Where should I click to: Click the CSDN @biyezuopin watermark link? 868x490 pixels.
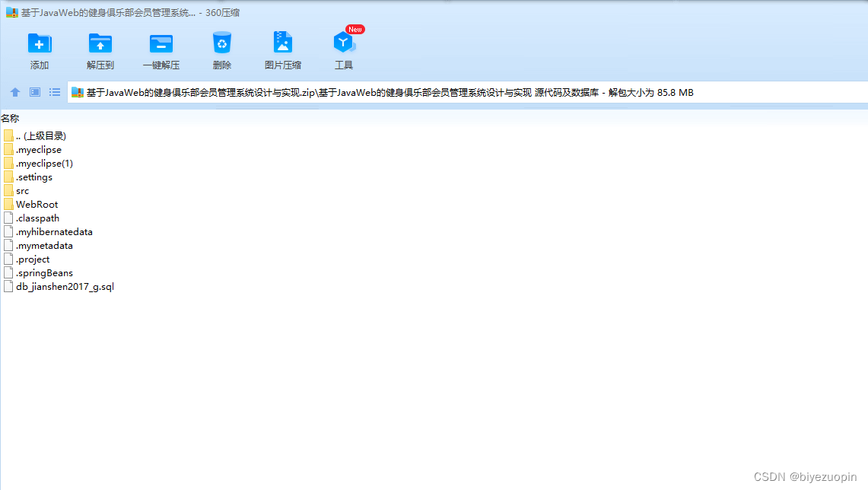pyautogui.click(x=803, y=477)
